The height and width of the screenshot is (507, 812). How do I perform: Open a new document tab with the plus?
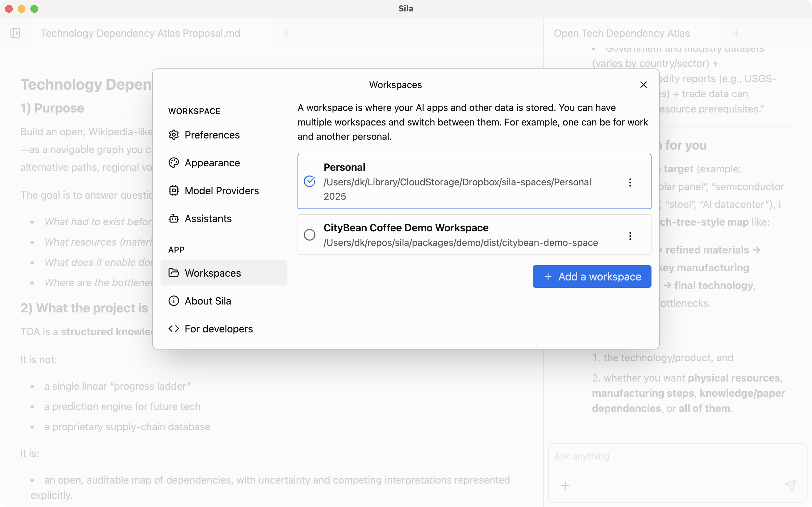(x=287, y=33)
